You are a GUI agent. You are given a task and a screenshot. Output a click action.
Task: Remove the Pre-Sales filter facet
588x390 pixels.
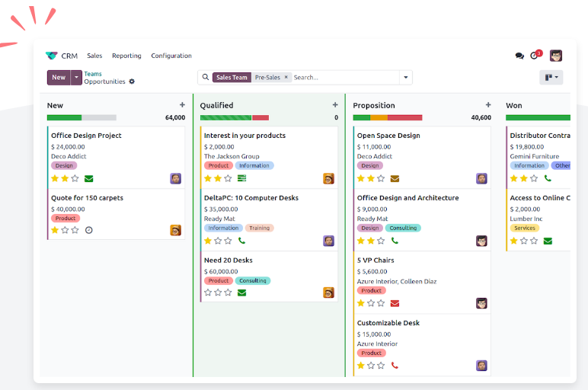coord(286,77)
